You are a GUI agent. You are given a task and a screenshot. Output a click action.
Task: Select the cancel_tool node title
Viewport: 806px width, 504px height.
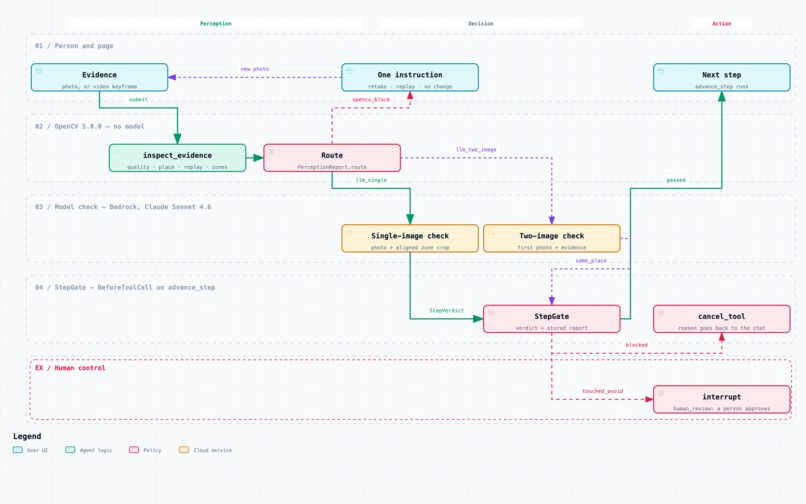[x=722, y=316]
